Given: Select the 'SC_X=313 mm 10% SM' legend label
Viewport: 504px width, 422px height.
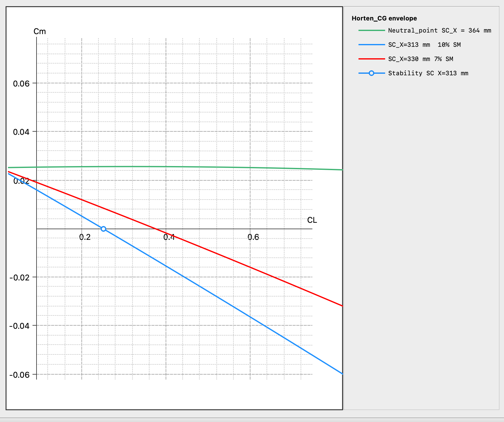Looking at the screenshot, I should (424, 45).
